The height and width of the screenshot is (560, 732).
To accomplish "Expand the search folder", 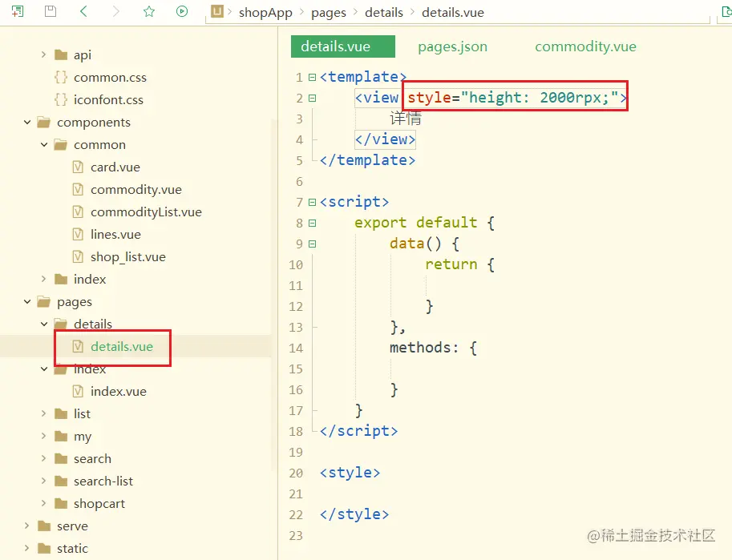I will coord(43,458).
